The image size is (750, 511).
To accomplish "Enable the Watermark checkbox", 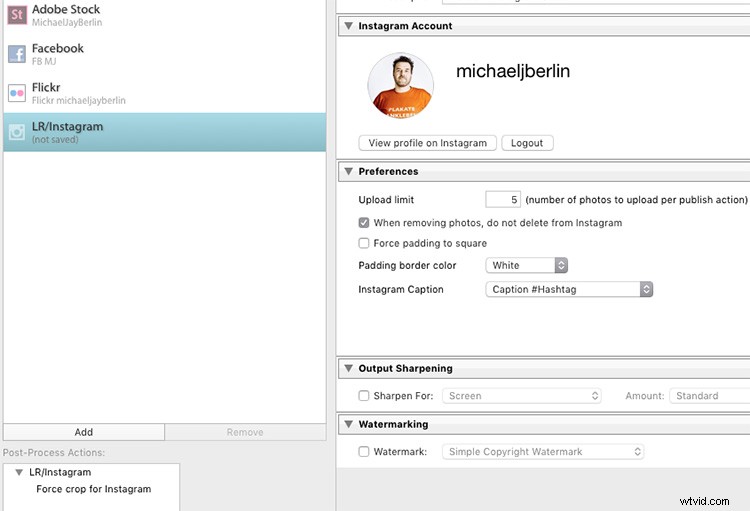I will (364, 452).
